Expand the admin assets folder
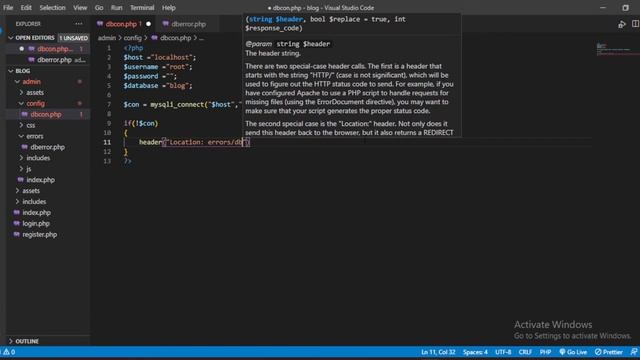640x360 pixels. (21, 93)
